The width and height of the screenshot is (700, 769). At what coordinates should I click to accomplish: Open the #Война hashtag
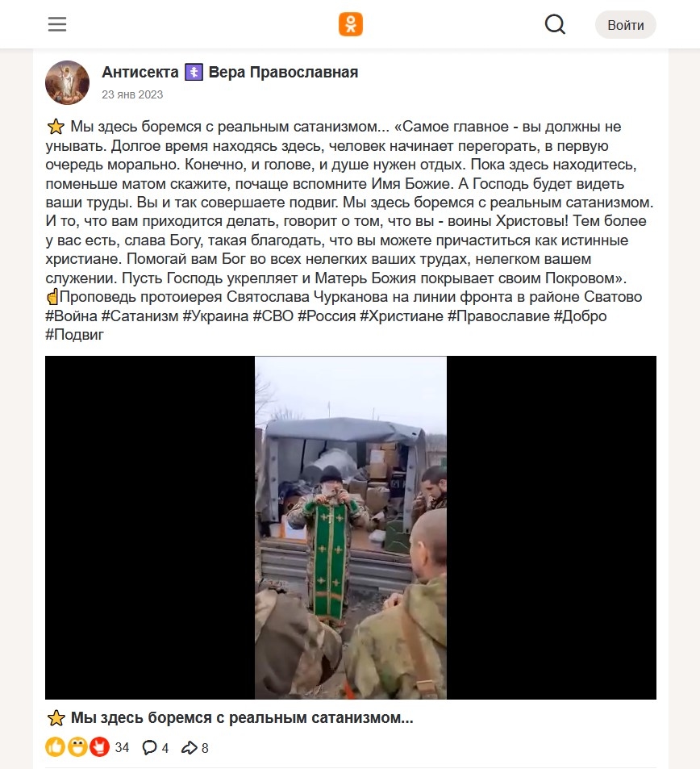coord(72,316)
